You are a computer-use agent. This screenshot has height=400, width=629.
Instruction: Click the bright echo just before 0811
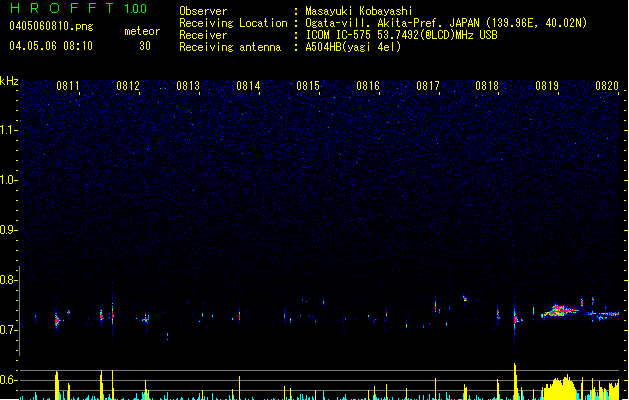click(57, 320)
